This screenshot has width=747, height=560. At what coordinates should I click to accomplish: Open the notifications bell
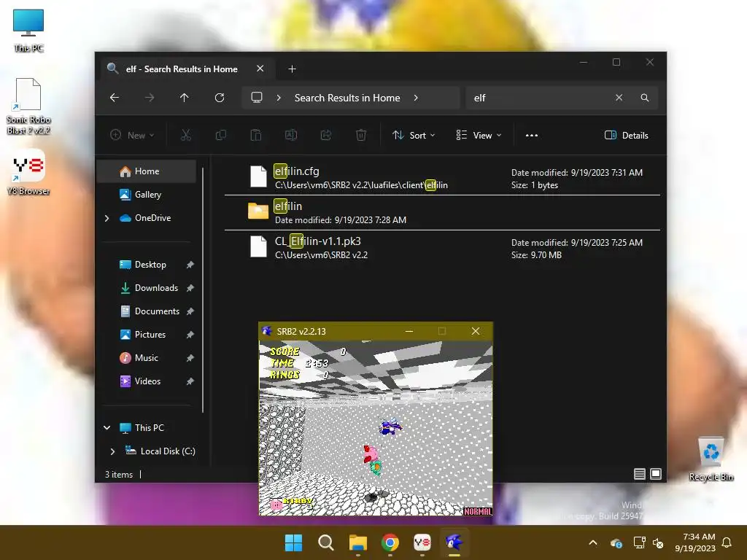coord(727,542)
